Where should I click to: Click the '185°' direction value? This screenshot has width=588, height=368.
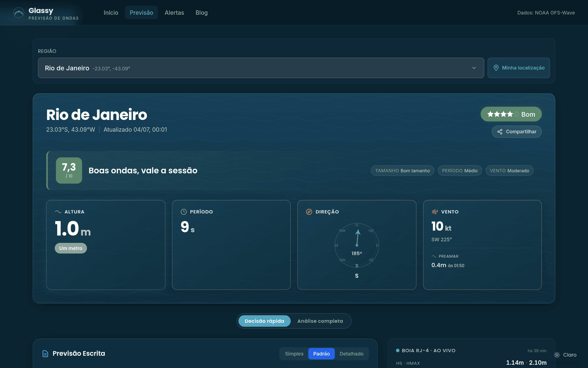click(357, 254)
